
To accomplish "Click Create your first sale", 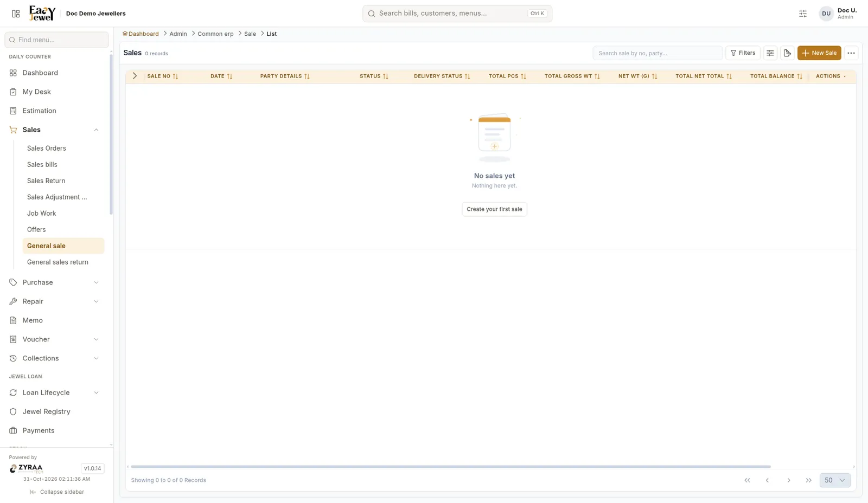I will pyautogui.click(x=494, y=209).
